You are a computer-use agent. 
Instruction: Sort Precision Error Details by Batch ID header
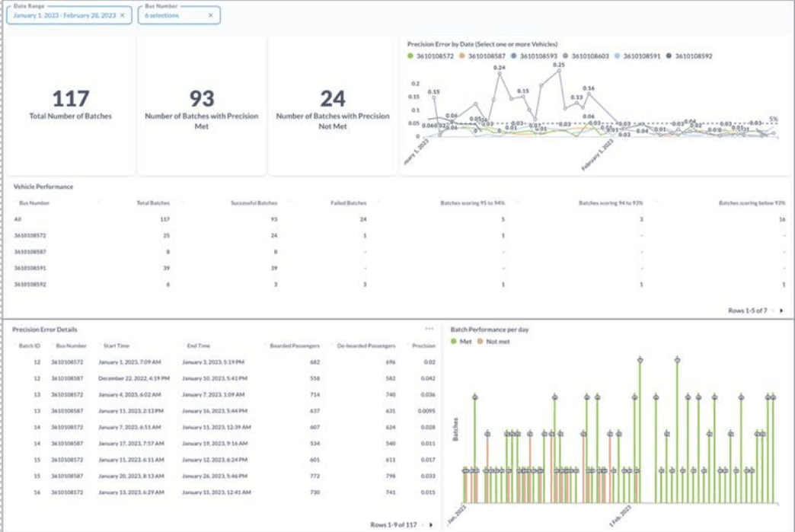click(30, 346)
